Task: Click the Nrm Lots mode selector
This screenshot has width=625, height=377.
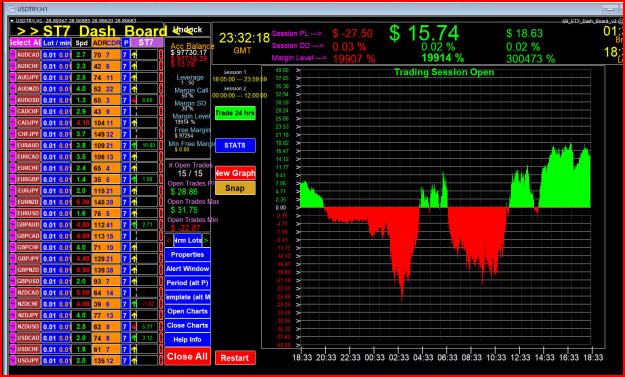Action: click(188, 240)
